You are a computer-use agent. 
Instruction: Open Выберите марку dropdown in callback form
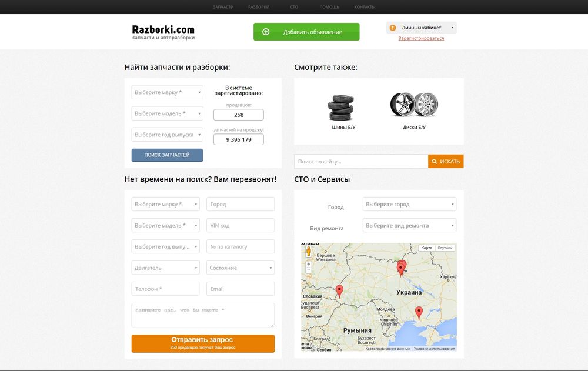[x=165, y=204]
